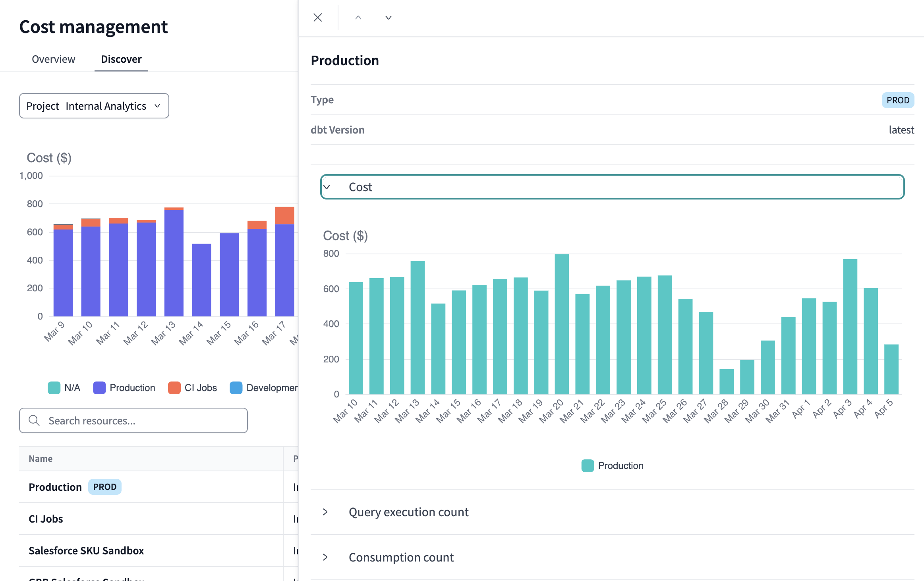
Task: Navigate to next resource with down chevron
Action: point(388,17)
